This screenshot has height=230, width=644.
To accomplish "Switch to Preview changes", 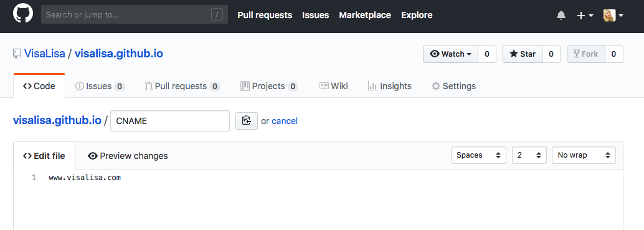I will 128,156.
